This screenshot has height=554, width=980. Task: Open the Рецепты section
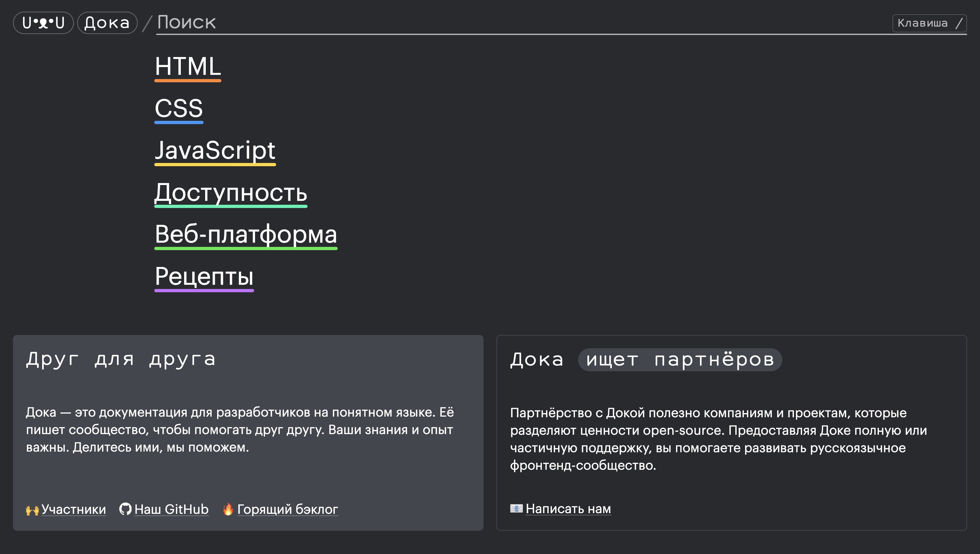pyautogui.click(x=204, y=277)
